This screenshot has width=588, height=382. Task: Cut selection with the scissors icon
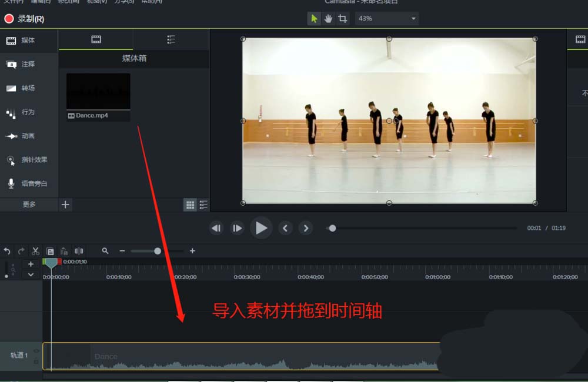(35, 251)
